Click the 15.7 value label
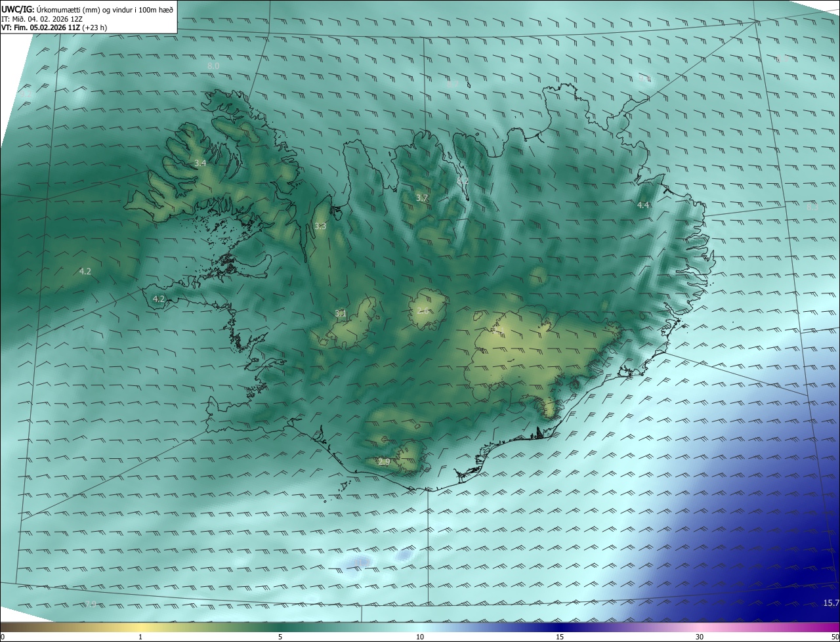 coord(831,603)
